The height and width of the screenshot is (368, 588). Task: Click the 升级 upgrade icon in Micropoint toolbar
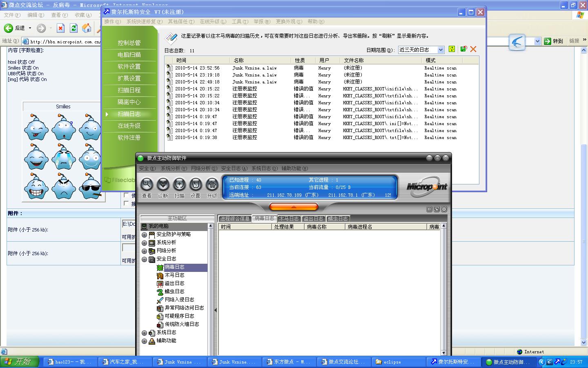point(212,184)
